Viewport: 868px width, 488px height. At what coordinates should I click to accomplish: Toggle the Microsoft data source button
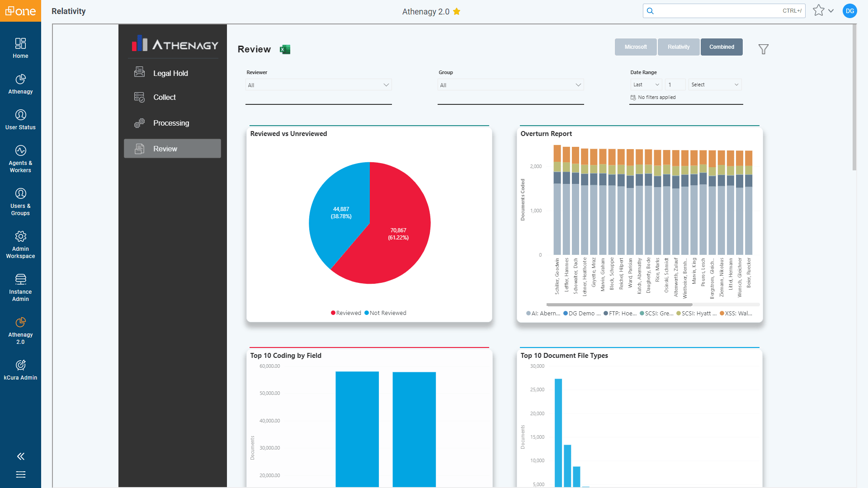click(x=635, y=47)
